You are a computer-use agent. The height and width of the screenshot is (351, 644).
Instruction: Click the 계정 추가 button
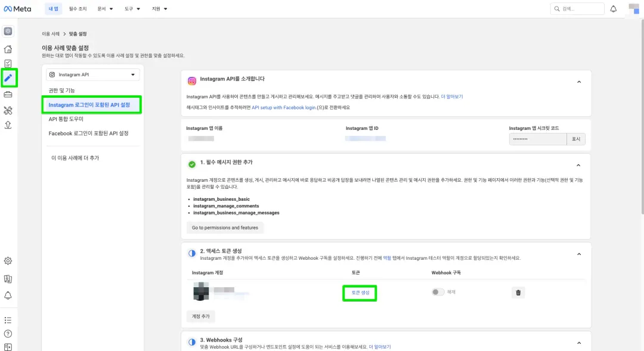pyautogui.click(x=200, y=316)
